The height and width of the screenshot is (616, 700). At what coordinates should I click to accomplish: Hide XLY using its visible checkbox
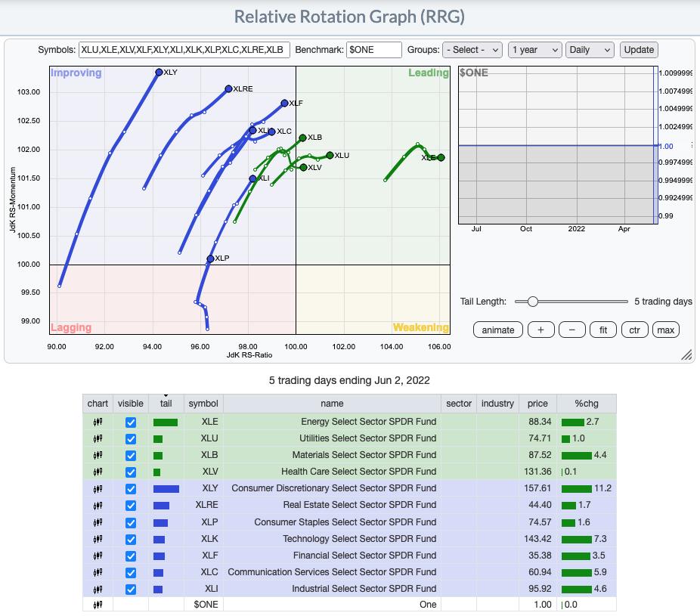(130, 489)
